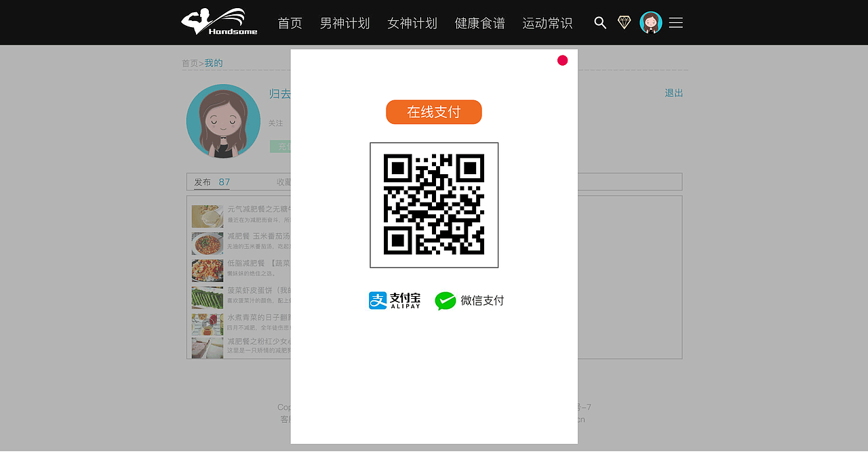Select WeChat Pay option
Image resolution: width=868 pixels, height=452 pixels.
point(469,300)
